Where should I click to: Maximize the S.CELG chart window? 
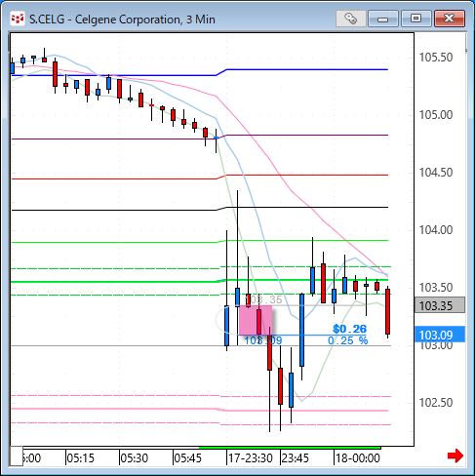416,19
